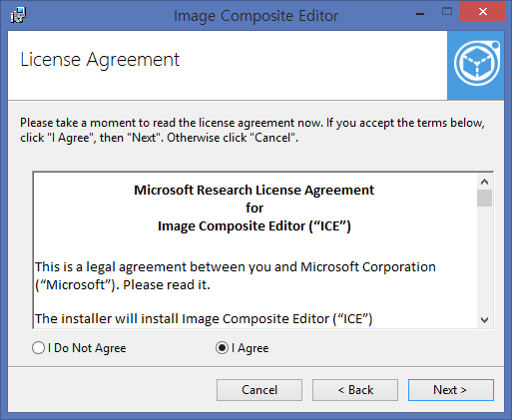Click the Cancel button

[259, 390]
